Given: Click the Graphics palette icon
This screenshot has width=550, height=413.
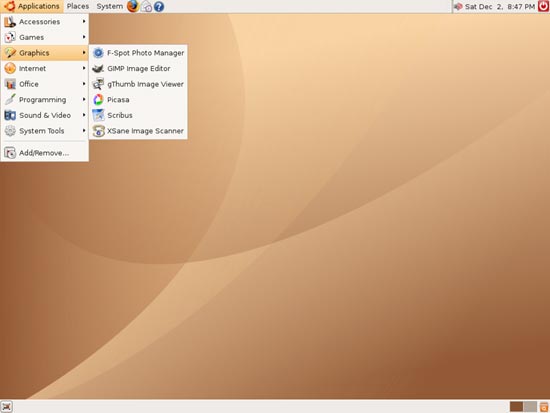Looking at the screenshot, I should 10,53.
